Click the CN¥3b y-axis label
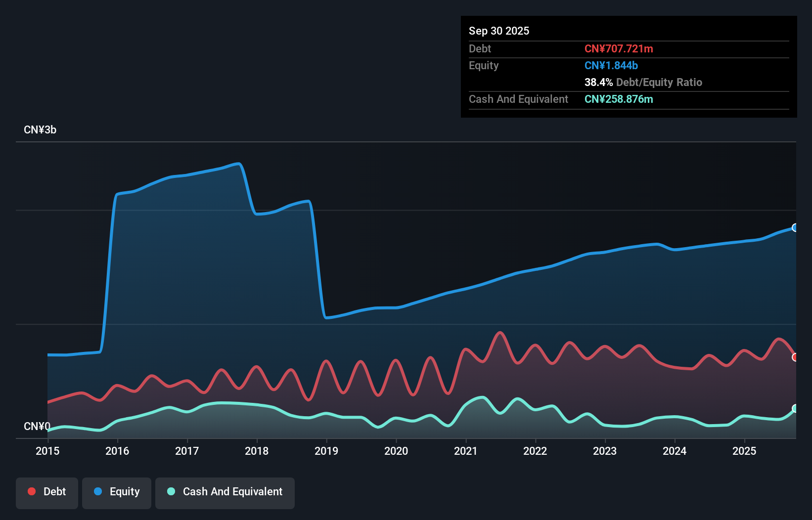Screen dimensions: 812x520 pyautogui.click(x=40, y=130)
